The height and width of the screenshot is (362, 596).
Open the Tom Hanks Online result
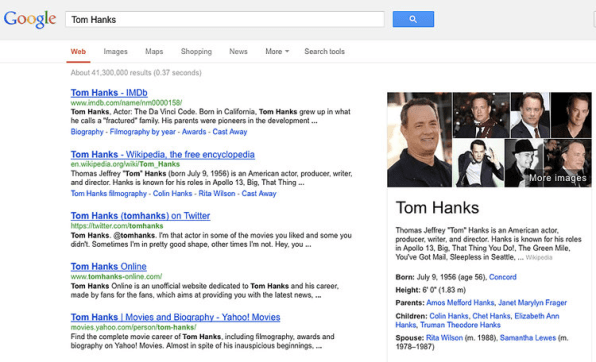(109, 267)
